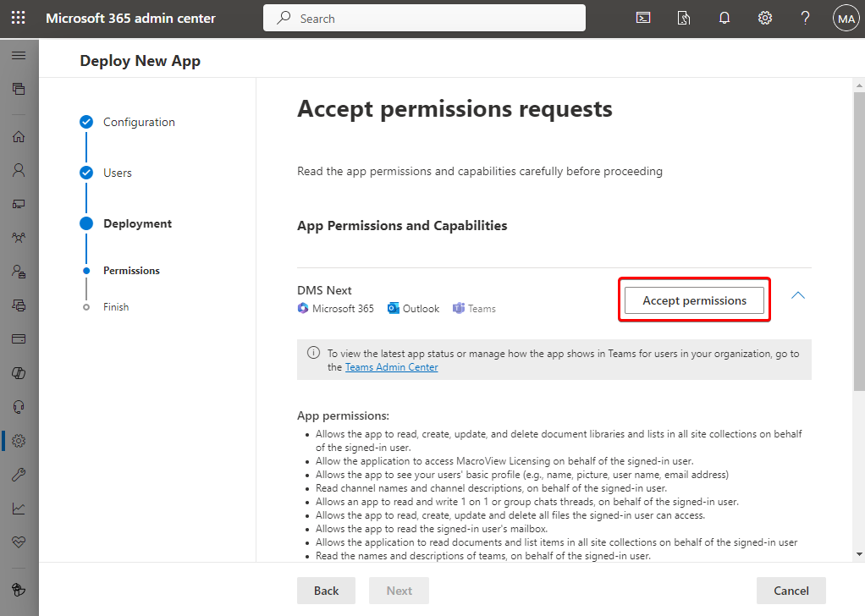Click inside the Search field
The image size is (865, 616).
423,17
